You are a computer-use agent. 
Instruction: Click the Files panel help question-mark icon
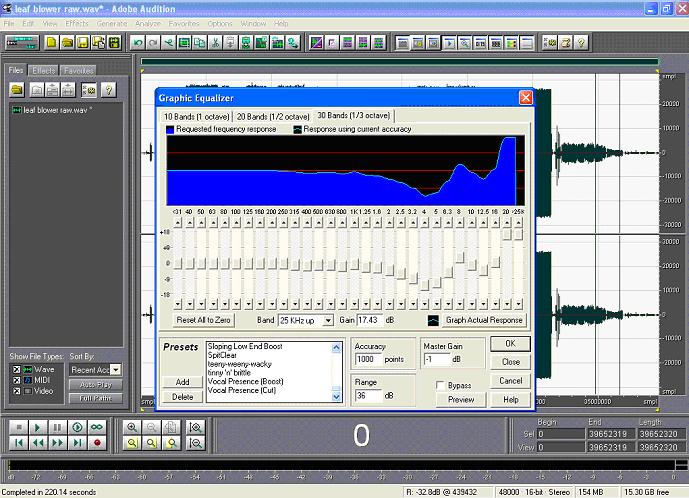pos(108,90)
